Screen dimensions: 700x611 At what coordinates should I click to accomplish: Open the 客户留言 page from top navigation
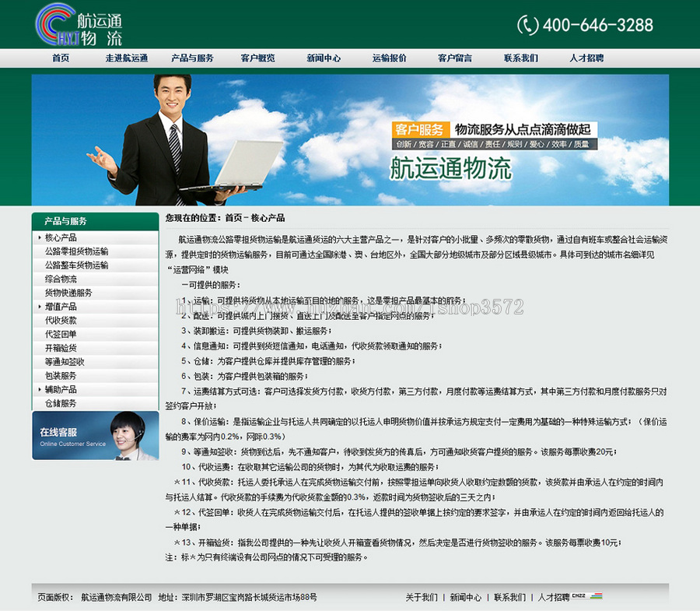(455, 57)
